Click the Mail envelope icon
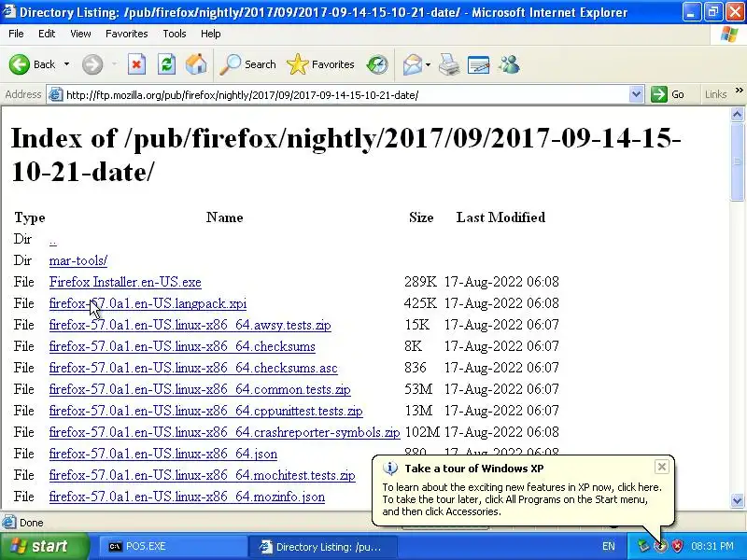747x560 pixels. point(412,64)
